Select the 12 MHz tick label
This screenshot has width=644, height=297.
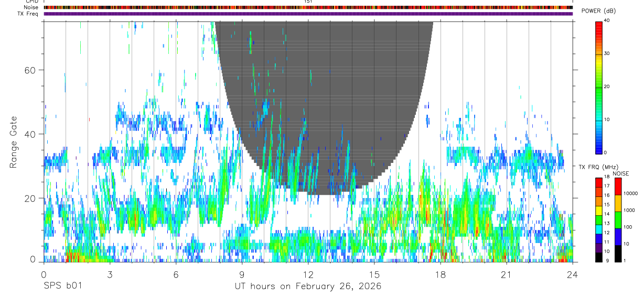point(607,233)
